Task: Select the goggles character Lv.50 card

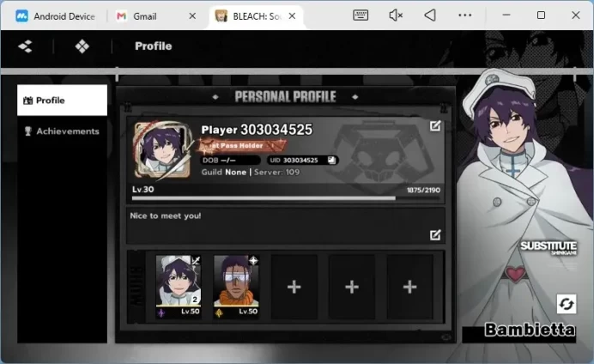Action: pos(236,287)
